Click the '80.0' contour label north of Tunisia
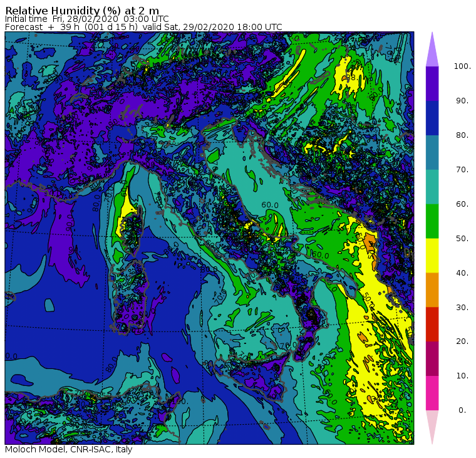This screenshot has height=458, width=476. click(x=111, y=364)
